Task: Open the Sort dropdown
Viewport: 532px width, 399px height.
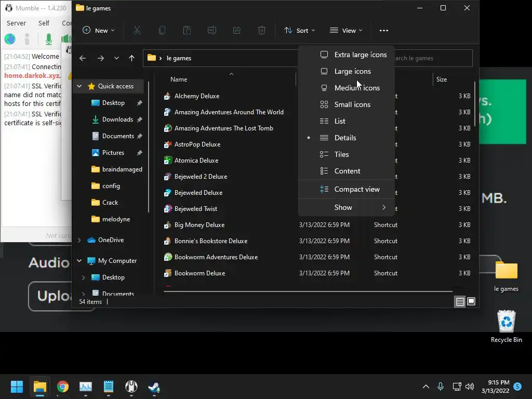Action: pos(300,31)
